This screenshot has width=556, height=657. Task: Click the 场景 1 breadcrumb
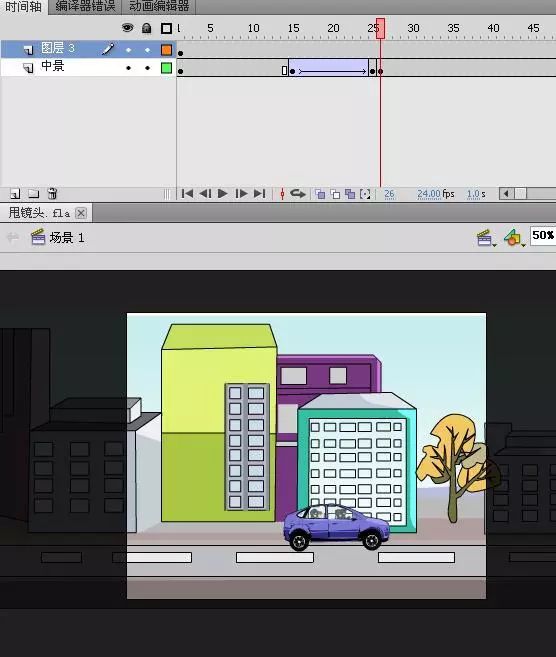[67, 238]
